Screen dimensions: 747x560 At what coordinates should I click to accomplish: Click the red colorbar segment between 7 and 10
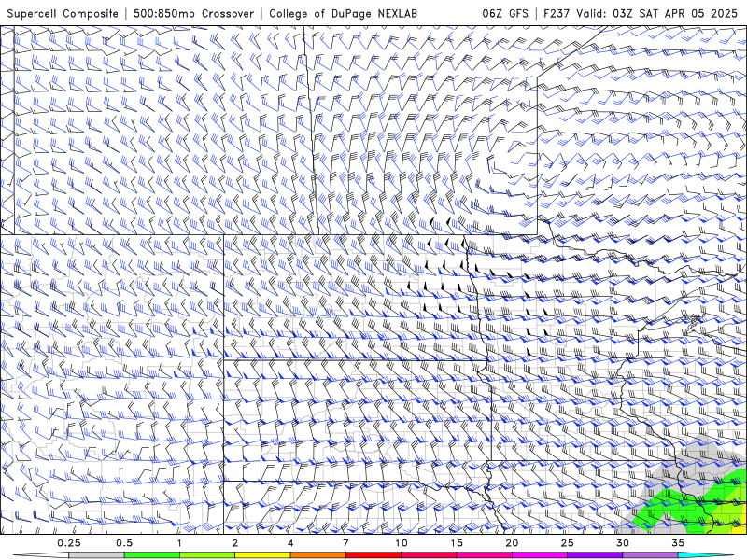pyautogui.click(x=373, y=555)
